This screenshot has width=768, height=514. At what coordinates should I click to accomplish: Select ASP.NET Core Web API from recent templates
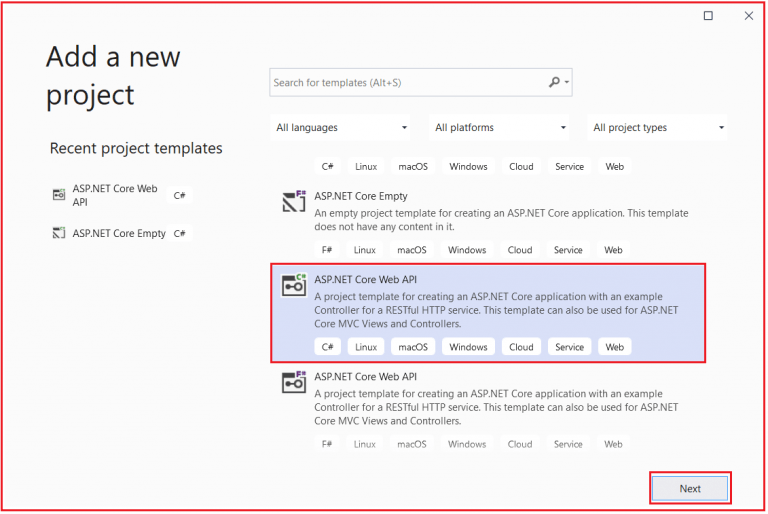(x=115, y=195)
